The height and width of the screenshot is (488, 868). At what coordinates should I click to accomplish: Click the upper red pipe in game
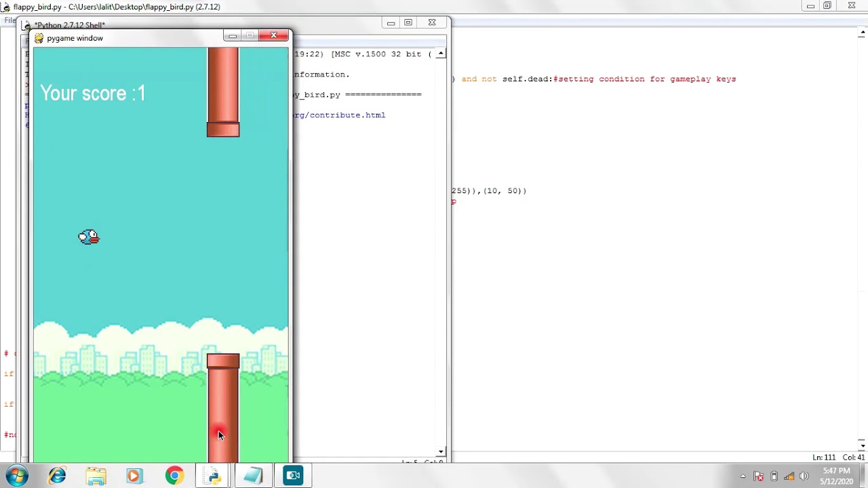(223, 91)
